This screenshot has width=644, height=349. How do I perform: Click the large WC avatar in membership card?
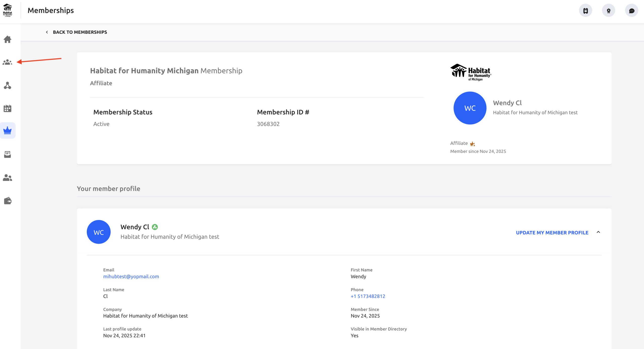[x=470, y=108]
